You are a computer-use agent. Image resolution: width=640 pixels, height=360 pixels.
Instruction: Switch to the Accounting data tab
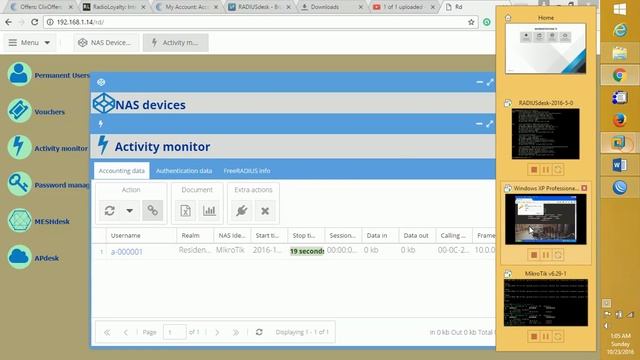point(122,171)
